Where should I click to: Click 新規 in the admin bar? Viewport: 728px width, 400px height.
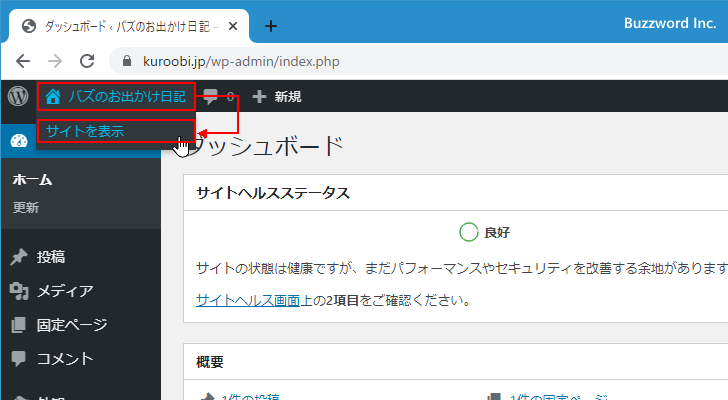[287, 97]
